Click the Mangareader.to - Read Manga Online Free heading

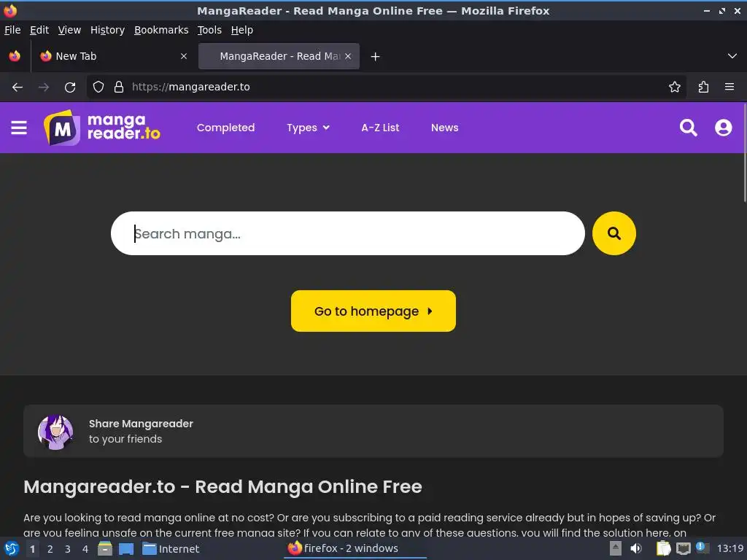click(223, 486)
